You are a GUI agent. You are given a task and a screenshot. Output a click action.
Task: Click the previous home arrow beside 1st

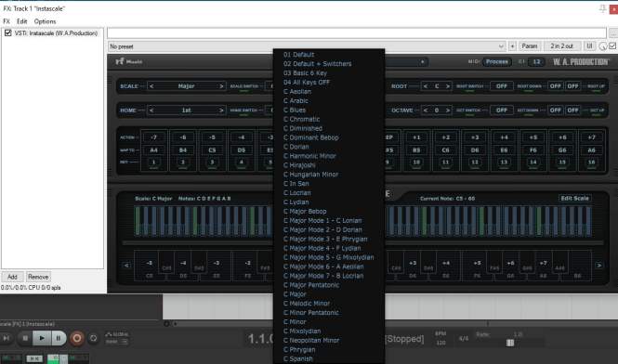[x=151, y=110]
